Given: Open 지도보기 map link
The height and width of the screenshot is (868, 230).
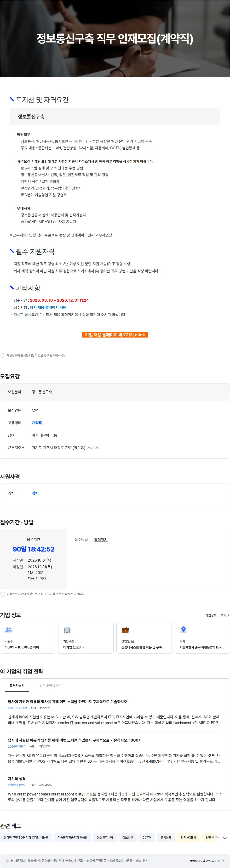Looking at the screenshot, I should click(93, 448).
